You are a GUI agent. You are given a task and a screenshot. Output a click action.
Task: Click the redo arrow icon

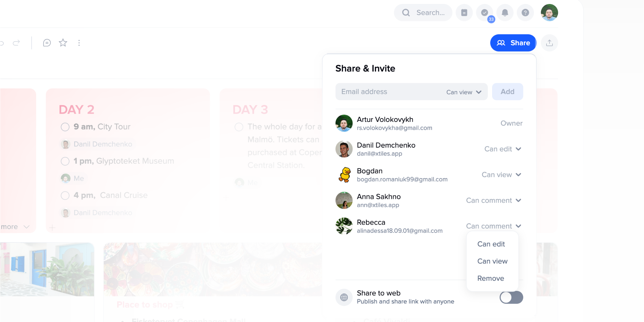[x=16, y=43]
